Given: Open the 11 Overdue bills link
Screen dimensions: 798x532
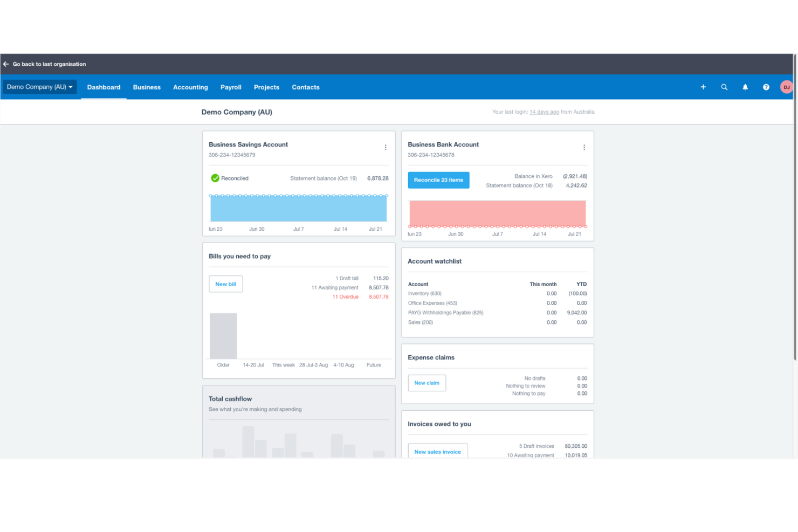Looking at the screenshot, I should (x=345, y=297).
